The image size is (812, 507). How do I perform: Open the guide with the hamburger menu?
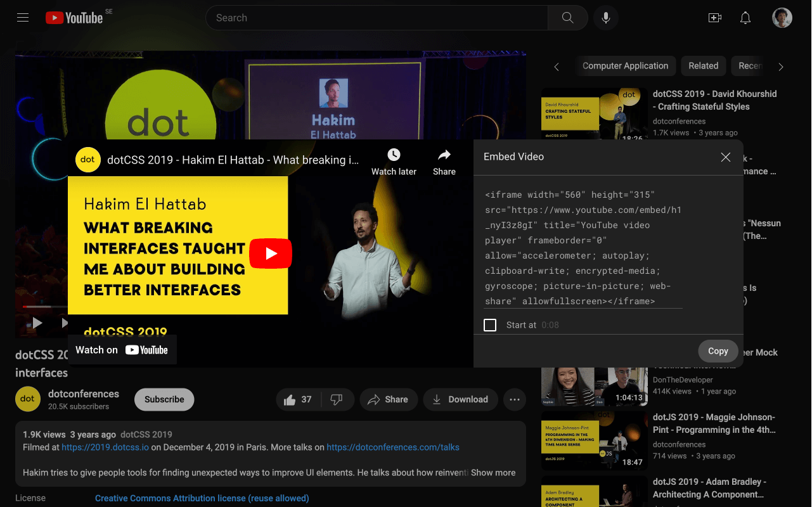(22, 17)
